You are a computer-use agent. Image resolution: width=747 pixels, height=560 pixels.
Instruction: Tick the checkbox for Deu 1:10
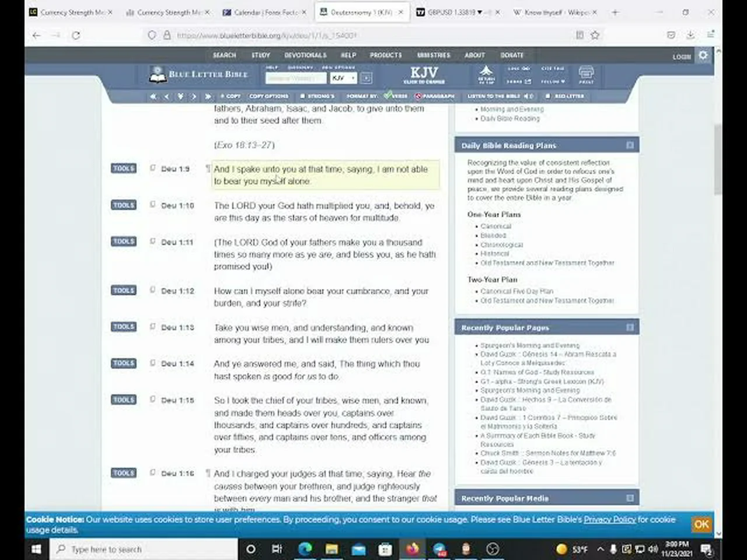pos(152,205)
